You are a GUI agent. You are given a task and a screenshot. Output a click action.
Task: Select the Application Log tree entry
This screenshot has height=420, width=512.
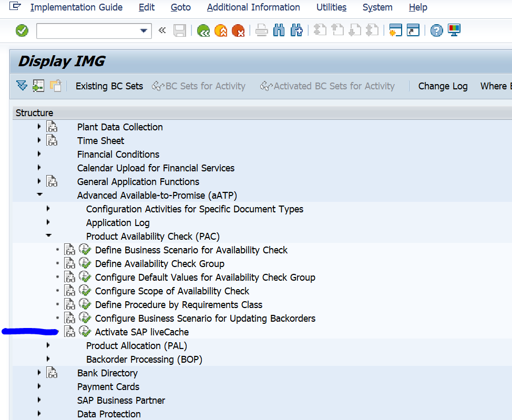118,223
